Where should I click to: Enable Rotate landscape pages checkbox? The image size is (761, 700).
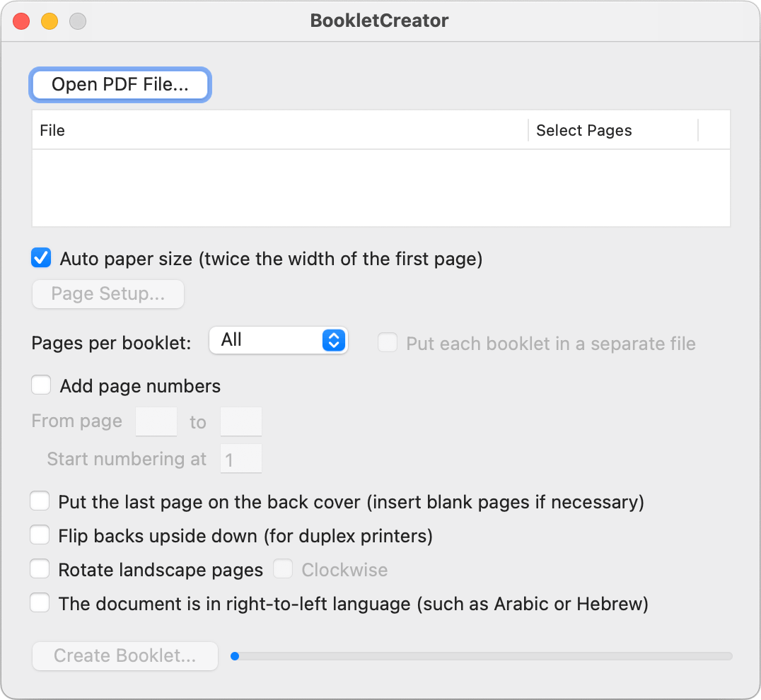coord(40,569)
